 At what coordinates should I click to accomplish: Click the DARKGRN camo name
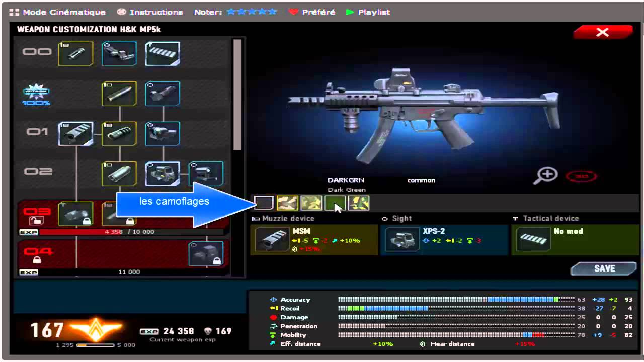click(346, 180)
